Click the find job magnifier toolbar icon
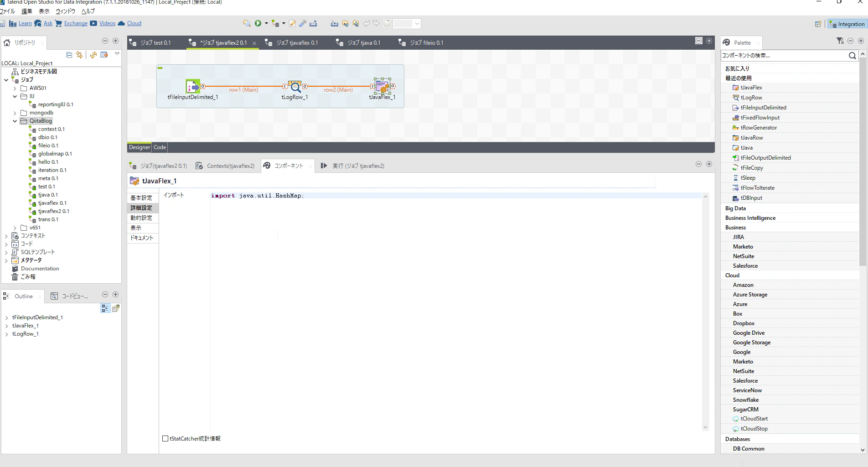 coord(247,23)
